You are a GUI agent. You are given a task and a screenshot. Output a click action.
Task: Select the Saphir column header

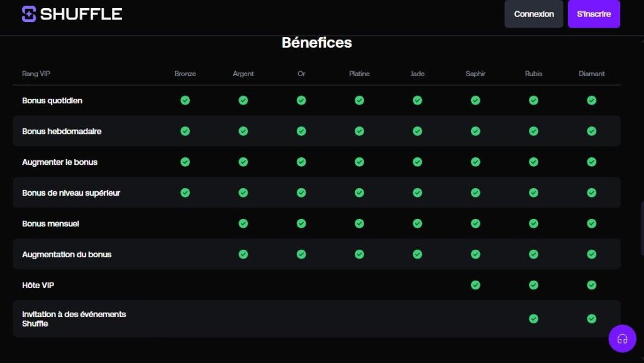(475, 74)
